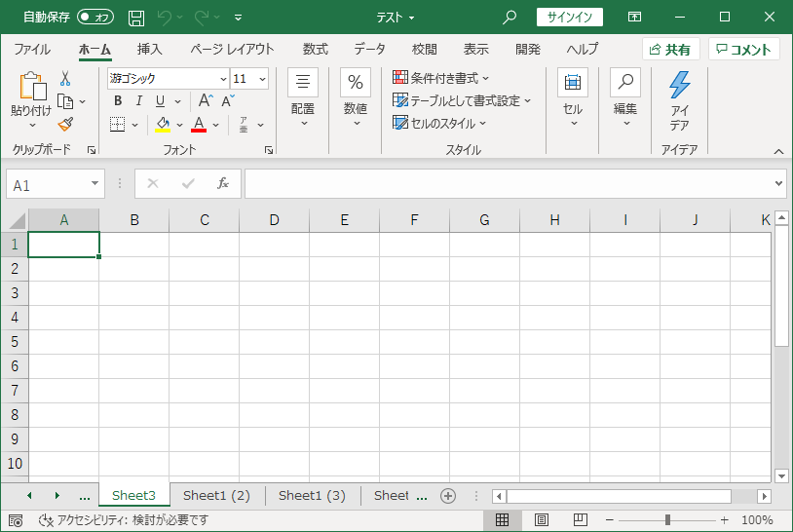Increase font size with large A icon
This screenshot has width=793, height=532.
point(206,100)
